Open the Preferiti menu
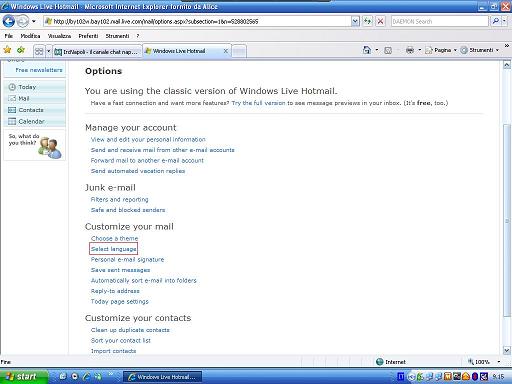The image size is (512, 384). 88,36
